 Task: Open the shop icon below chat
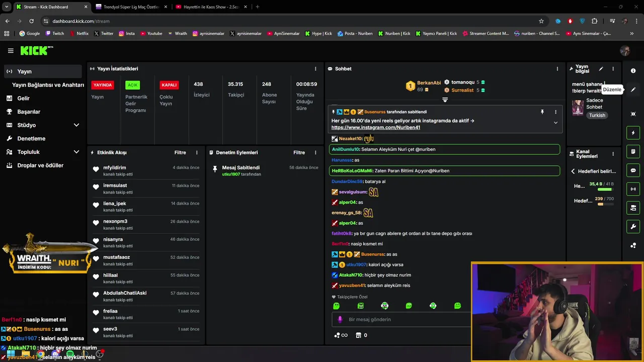pos(358,335)
